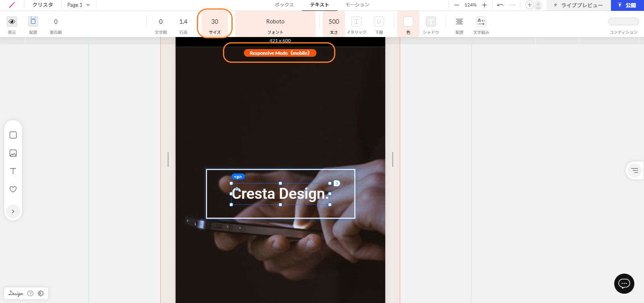The width and height of the screenshot is (644, 303).
Task: Click the クリスタ project name
Action: tap(43, 5)
